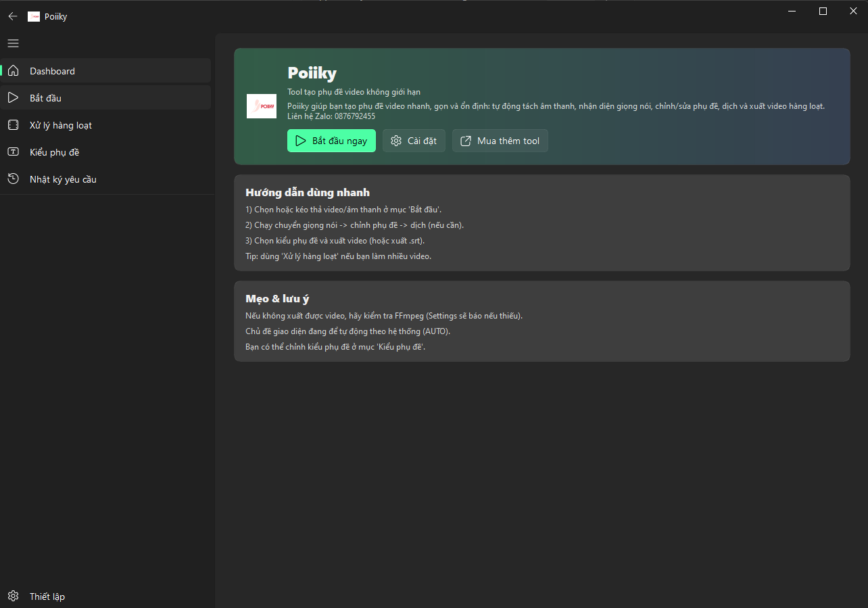Click the film icon for Xử lý hàng loạt

pyautogui.click(x=14, y=125)
